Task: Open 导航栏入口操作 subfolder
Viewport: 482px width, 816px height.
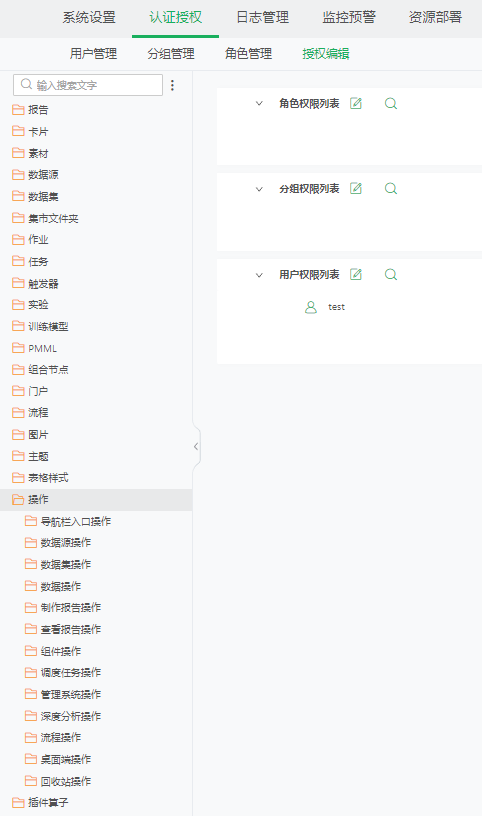Action: pos(76,521)
